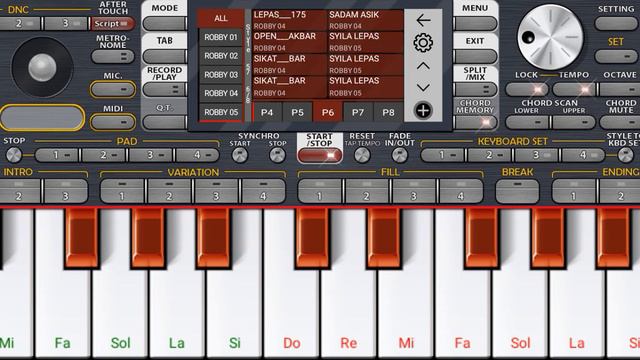The image size is (640, 360).
Task: Select VARIATION 1
Action: 122,191
